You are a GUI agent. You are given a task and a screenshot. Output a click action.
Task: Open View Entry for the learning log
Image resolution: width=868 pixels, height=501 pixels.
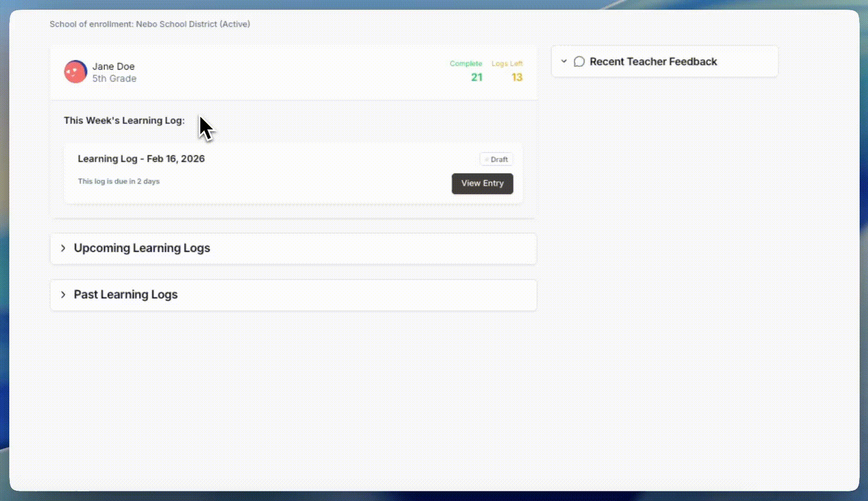coord(482,184)
